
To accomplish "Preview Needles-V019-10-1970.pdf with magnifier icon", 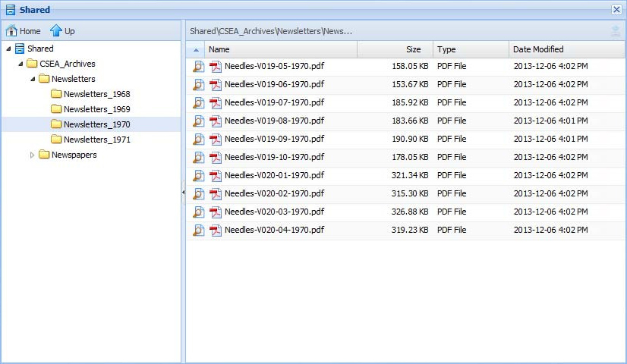I will pos(198,157).
